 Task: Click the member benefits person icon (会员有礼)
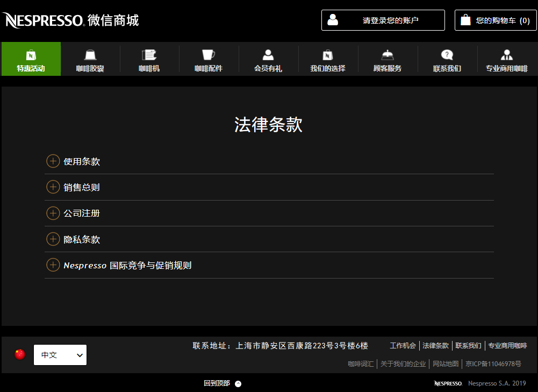[268, 55]
